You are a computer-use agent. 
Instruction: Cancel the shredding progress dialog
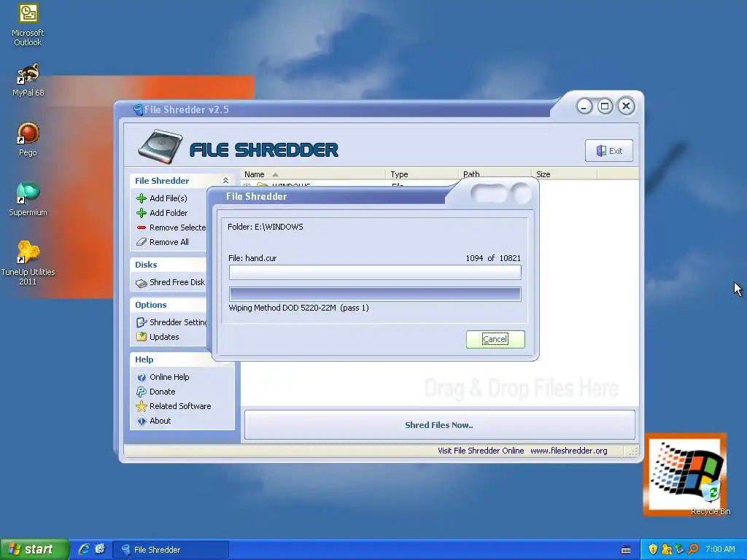[495, 339]
